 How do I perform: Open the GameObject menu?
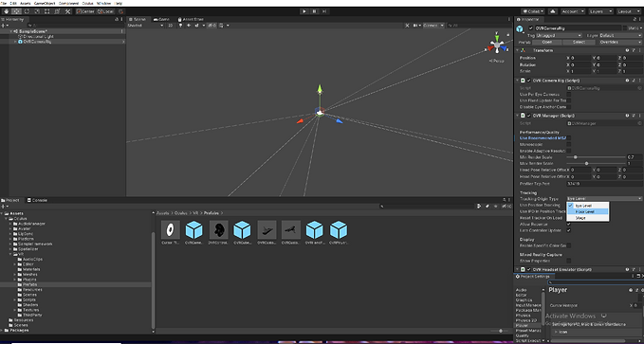(x=45, y=3)
